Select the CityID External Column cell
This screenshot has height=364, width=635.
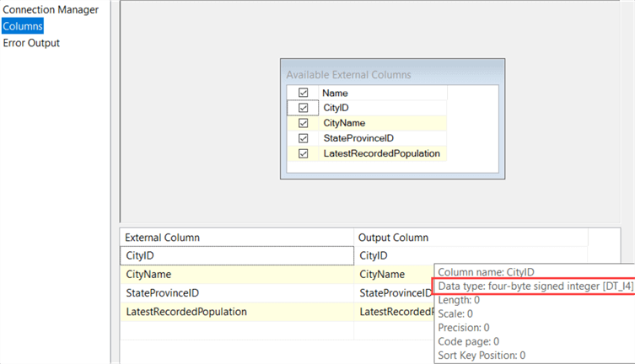pos(237,255)
